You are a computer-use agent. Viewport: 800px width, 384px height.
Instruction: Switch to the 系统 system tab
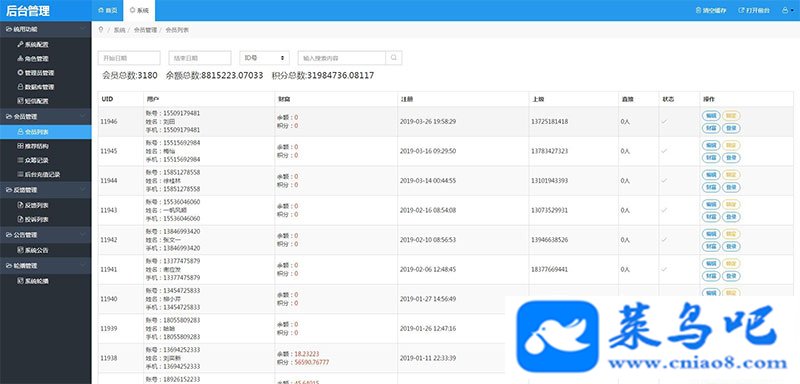point(139,10)
